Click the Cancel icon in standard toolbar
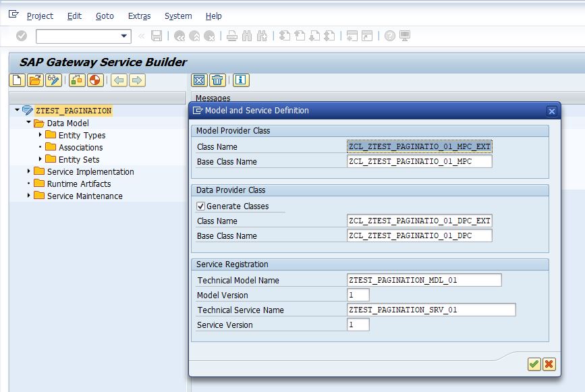This screenshot has height=392, width=585. coord(209,36)
